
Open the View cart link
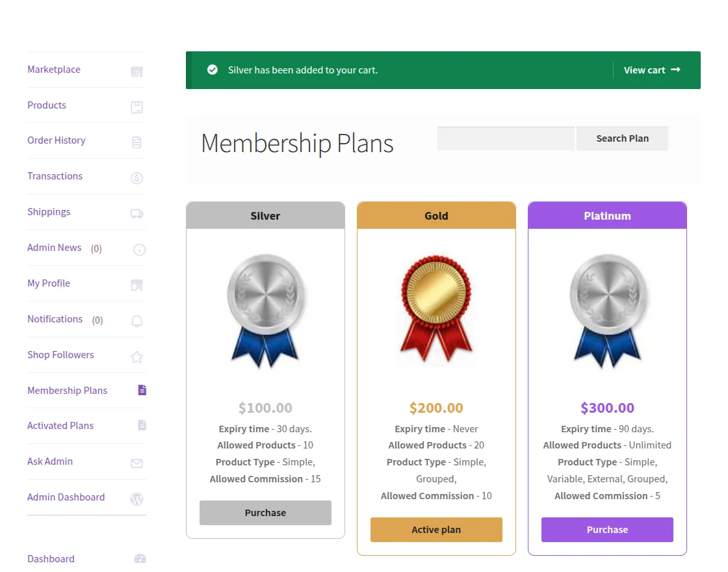[x=652, y=70]
